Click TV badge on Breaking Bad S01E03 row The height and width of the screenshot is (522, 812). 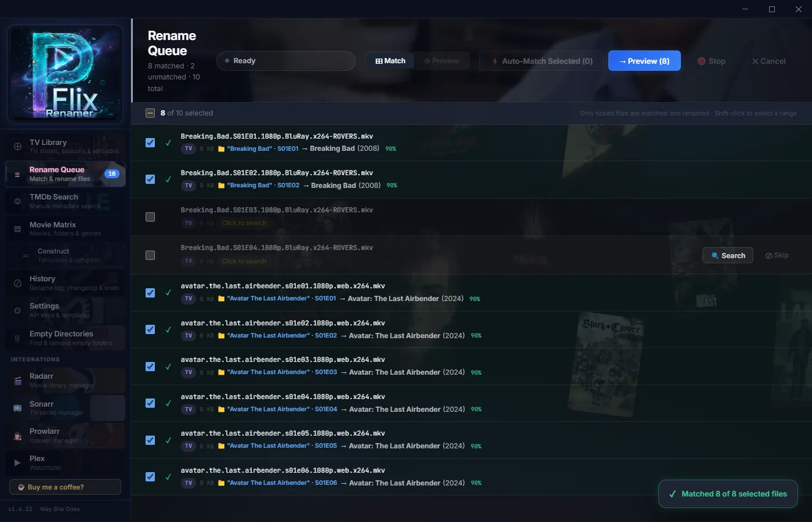pos(188,223)
